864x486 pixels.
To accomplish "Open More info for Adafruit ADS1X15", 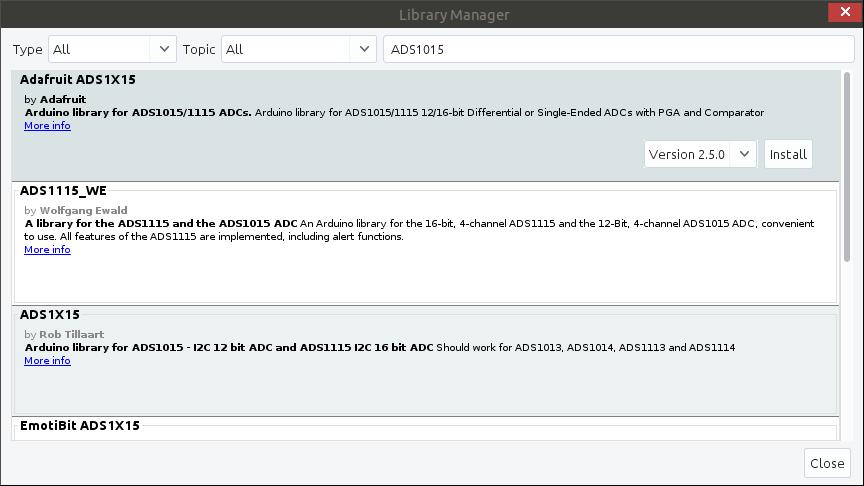I will 47,126.
